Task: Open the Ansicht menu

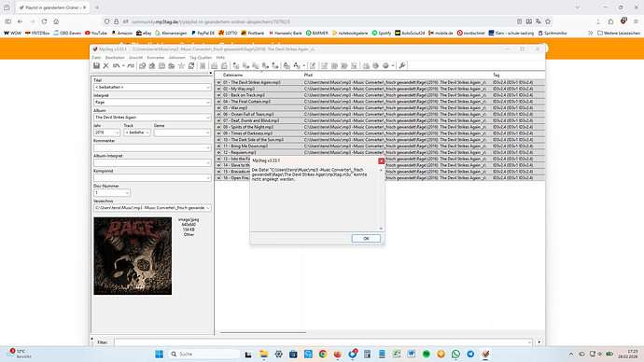Action: tap(135, 58)
